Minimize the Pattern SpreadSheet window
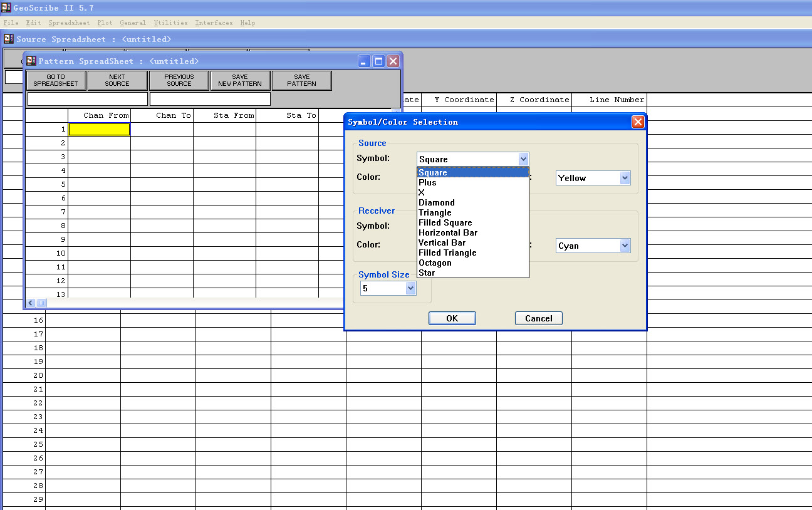The image size is (812, 510). (x=365, y=61)
